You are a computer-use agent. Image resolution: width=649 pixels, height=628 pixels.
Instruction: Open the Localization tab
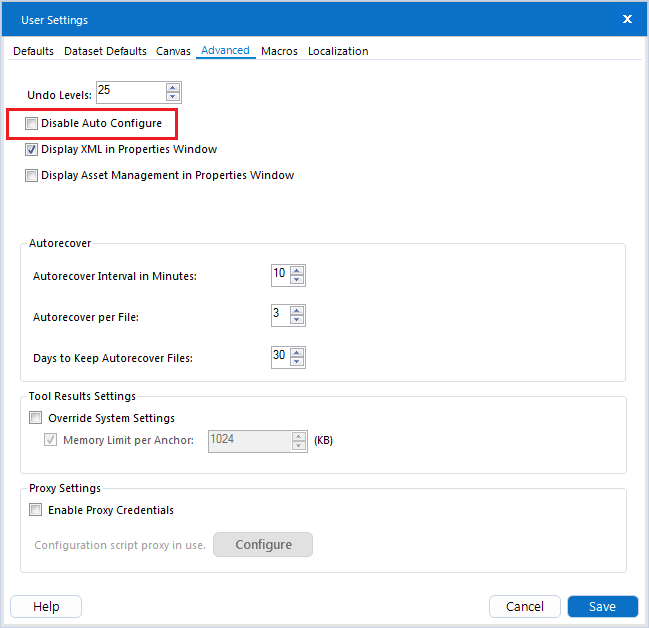(x=338, y=51)
